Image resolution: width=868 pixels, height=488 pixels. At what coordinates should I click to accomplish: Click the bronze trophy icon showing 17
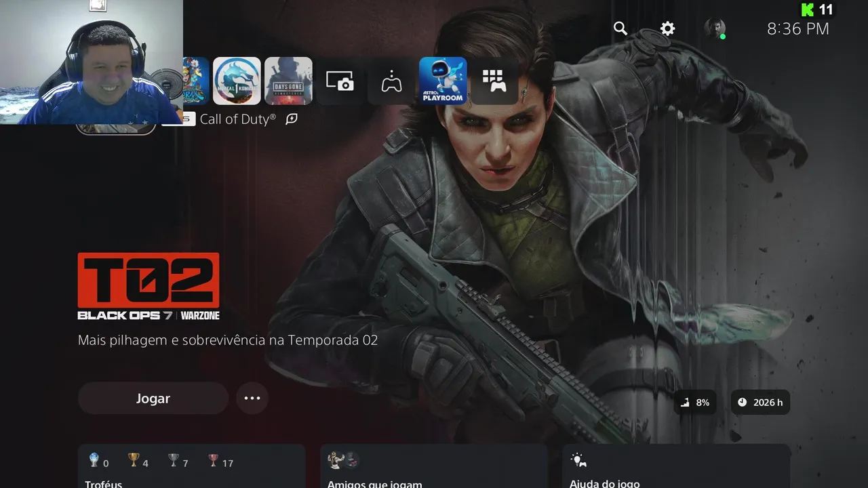tap(220, 462)
